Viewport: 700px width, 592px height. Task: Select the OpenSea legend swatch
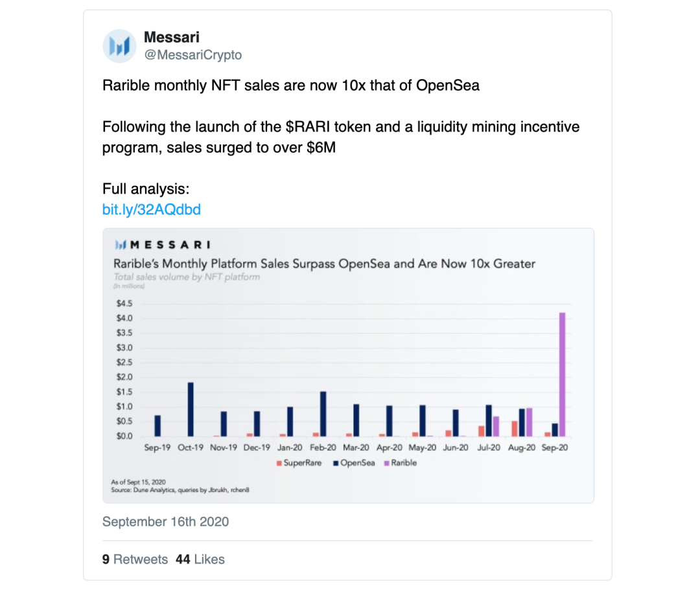tap(336, 463)
